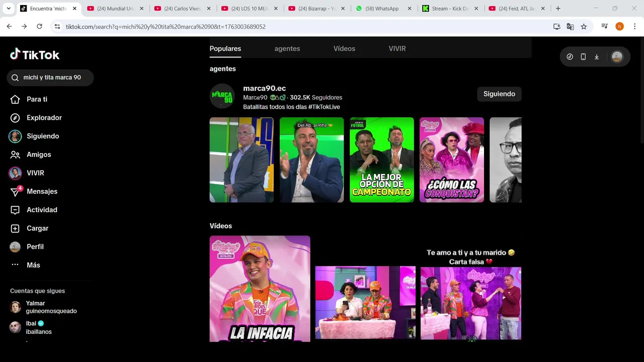Open the tab search dropdown arrow
This screenshot has height=362, width=644.
pos(9,9)
